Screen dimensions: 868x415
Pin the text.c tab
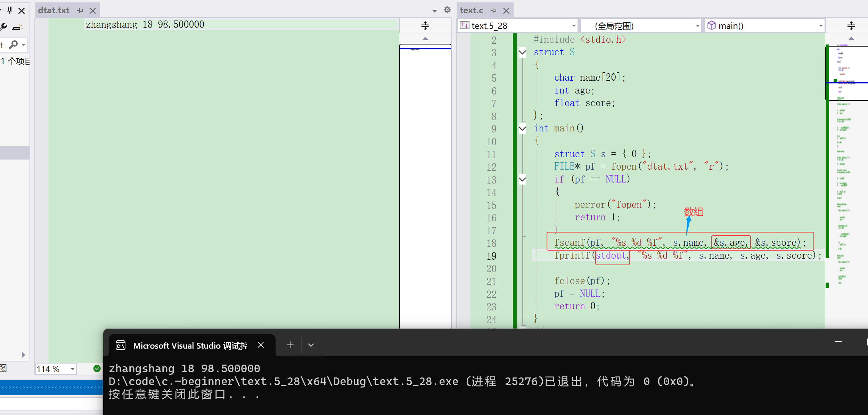pyautogui.click(x=493, y=10)
